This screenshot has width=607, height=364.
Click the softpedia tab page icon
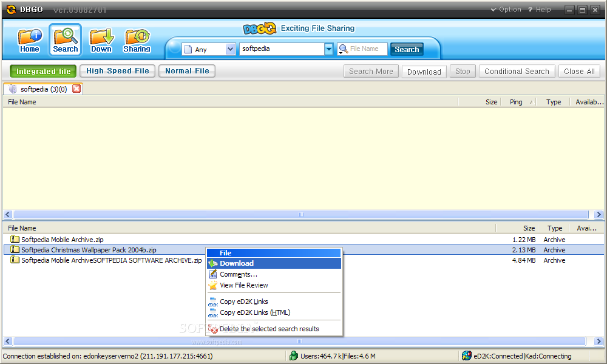tap(13, 89)
